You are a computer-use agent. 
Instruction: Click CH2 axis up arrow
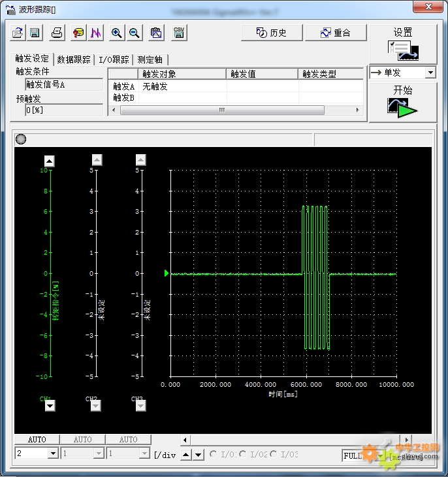coord(97,159)
